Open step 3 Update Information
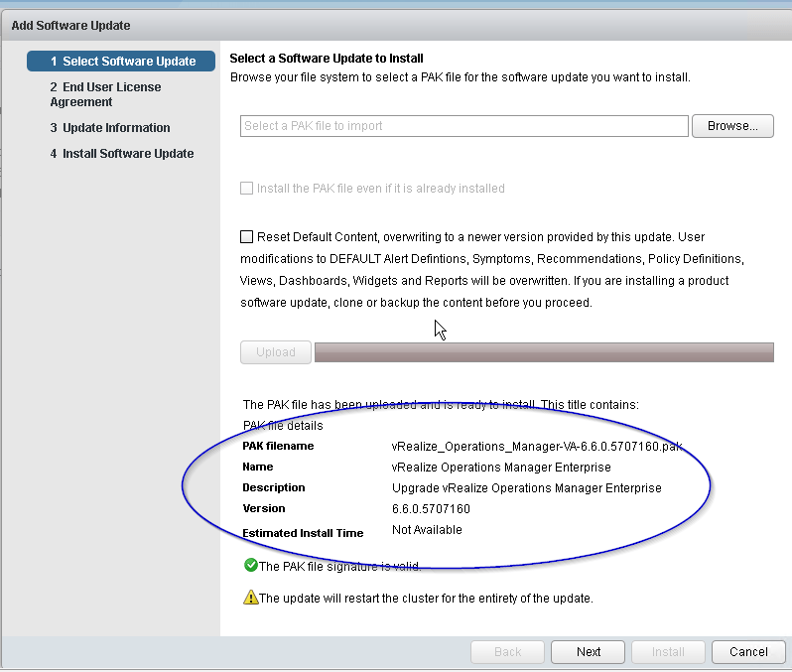The image size is (792, 672). pyautogui.click(x=110, y=128)
